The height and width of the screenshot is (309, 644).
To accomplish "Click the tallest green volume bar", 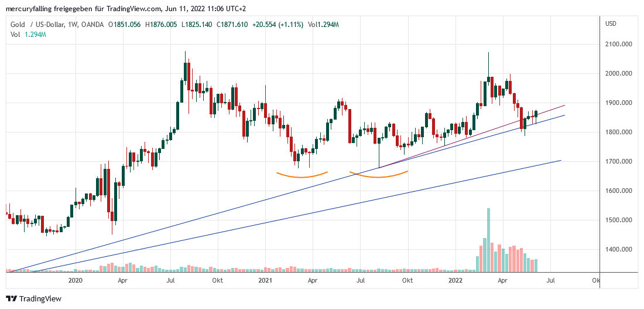I will tap(488, 240).
